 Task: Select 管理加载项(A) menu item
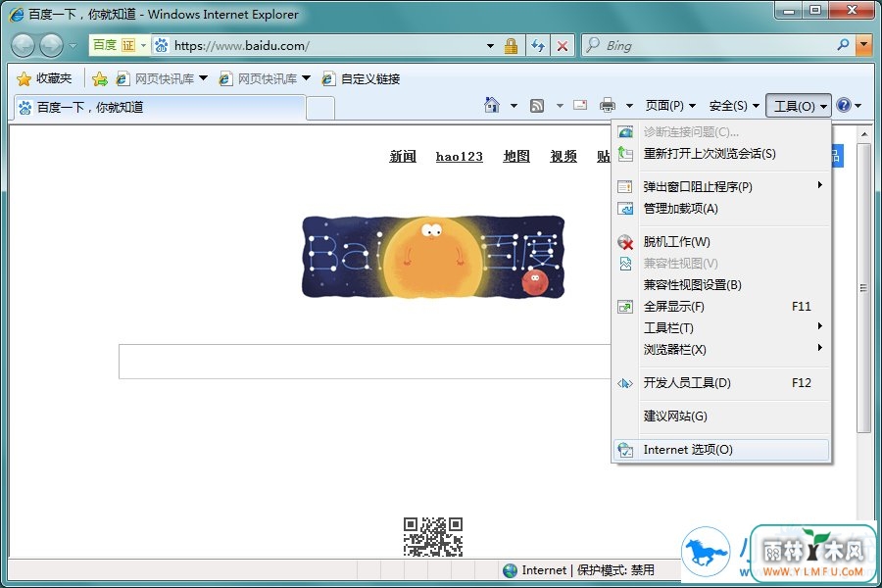click(x=721, y=208)
